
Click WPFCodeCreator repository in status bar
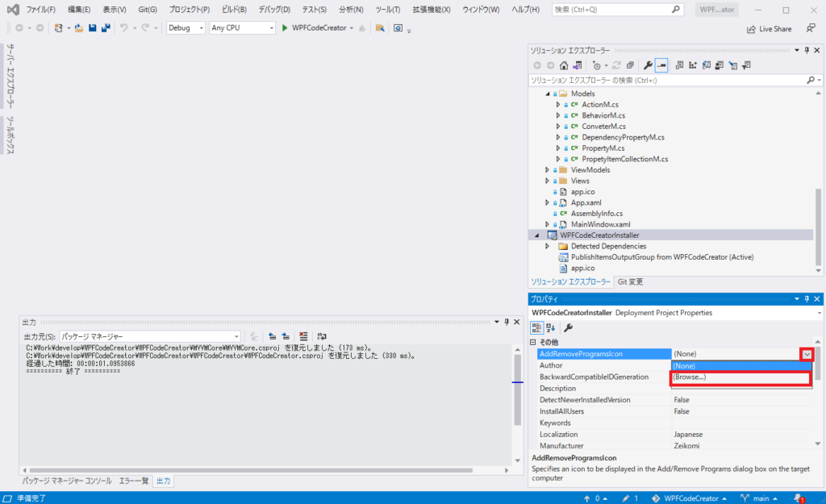click(689, 498)
